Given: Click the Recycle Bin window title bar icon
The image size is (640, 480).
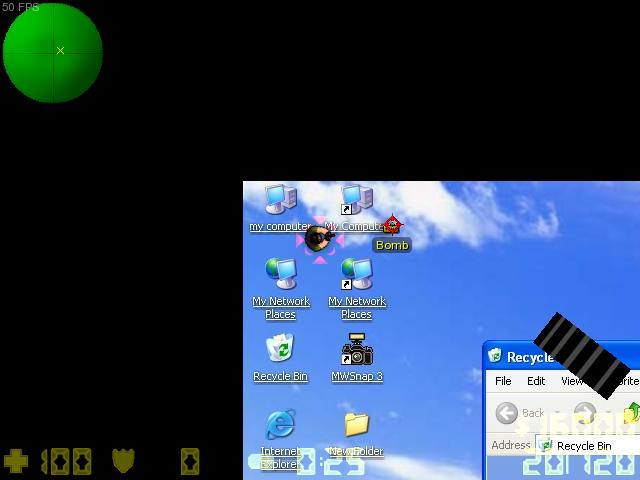Looking at the screenshot, I should point(495,356).
